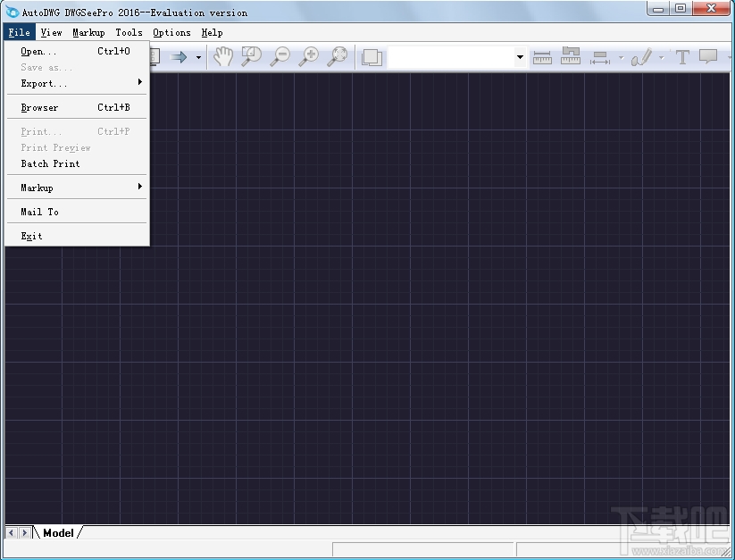Open the View menu

point(51,32)
